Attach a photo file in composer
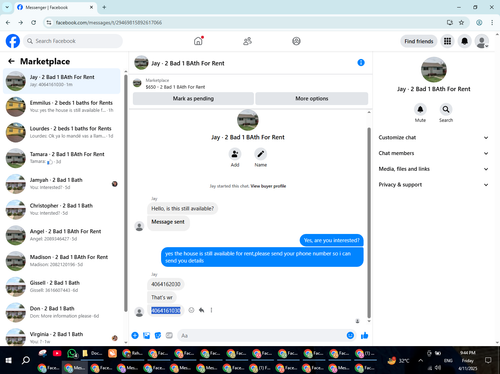 coord(146,335)
